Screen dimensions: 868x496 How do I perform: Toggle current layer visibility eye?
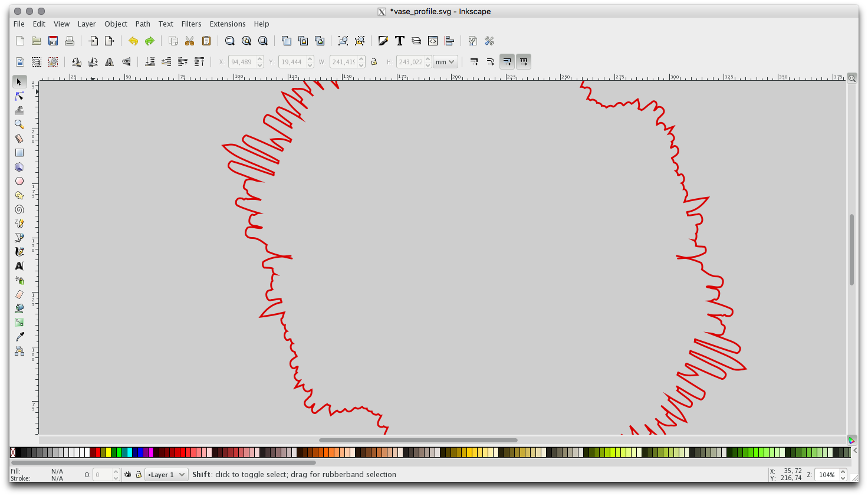point(128,474)
